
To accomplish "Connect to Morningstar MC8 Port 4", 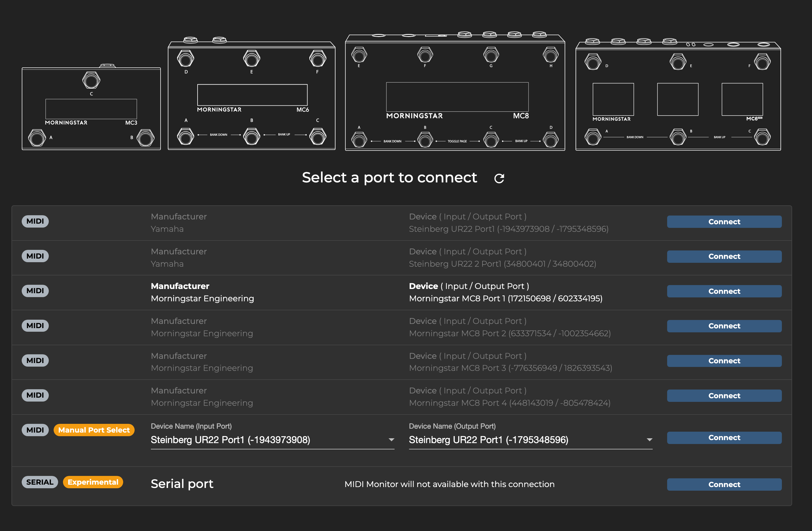I will 724,396.
